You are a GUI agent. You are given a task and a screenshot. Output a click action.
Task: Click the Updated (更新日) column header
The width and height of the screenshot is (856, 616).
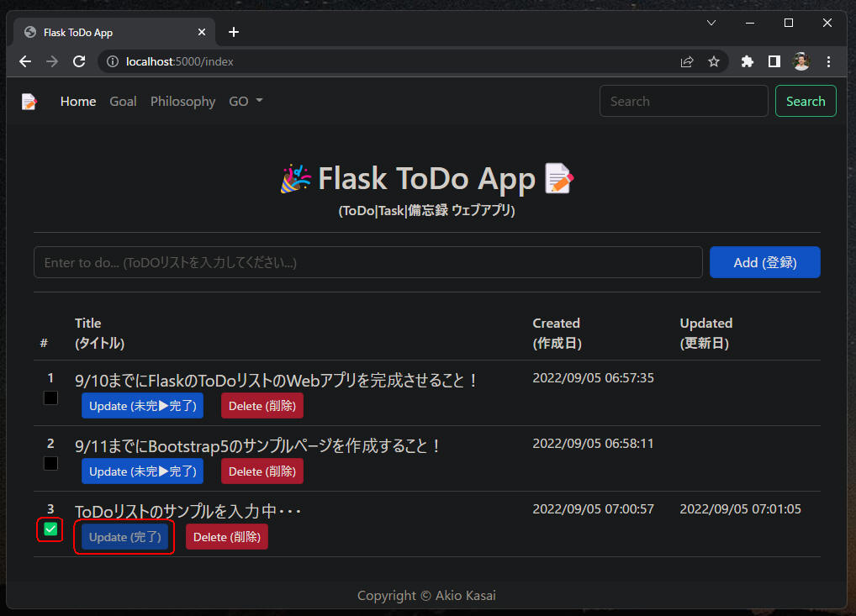coord(705,333)
